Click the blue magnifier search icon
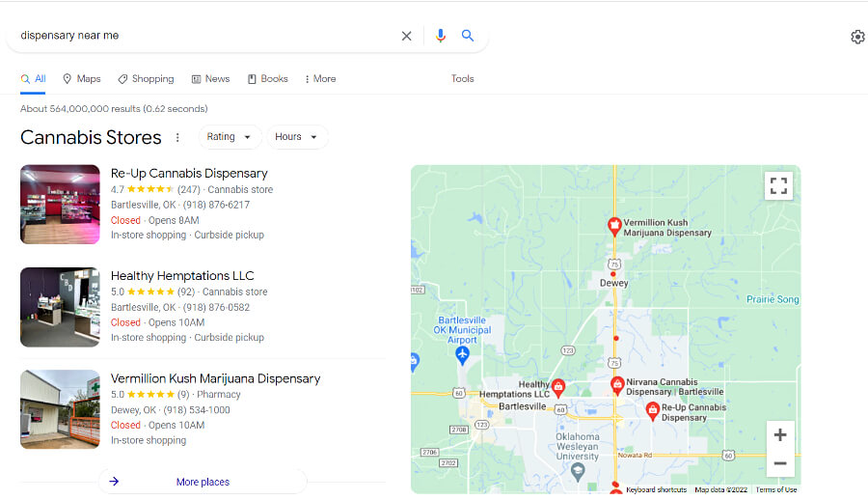 tap(468, 36)
